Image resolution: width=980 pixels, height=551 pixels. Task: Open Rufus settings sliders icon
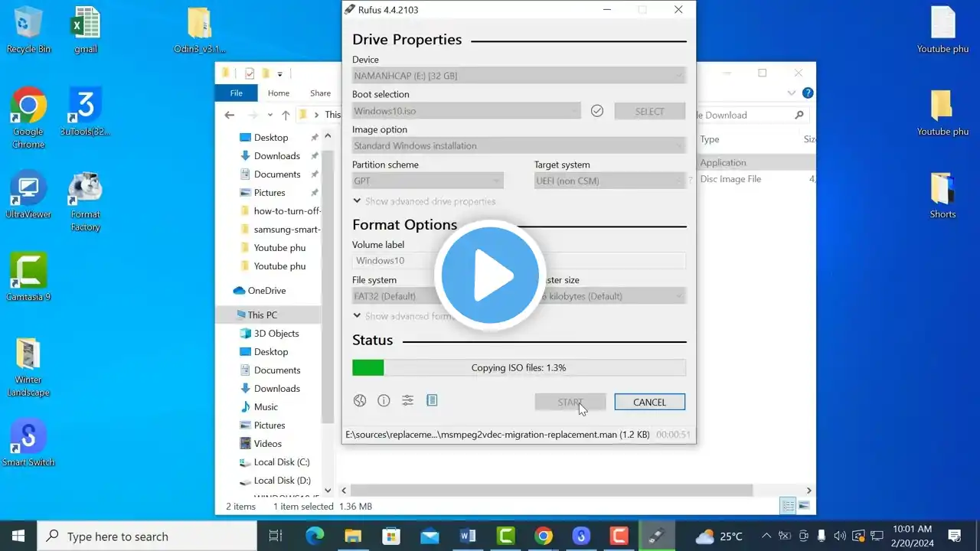(407, 400)
